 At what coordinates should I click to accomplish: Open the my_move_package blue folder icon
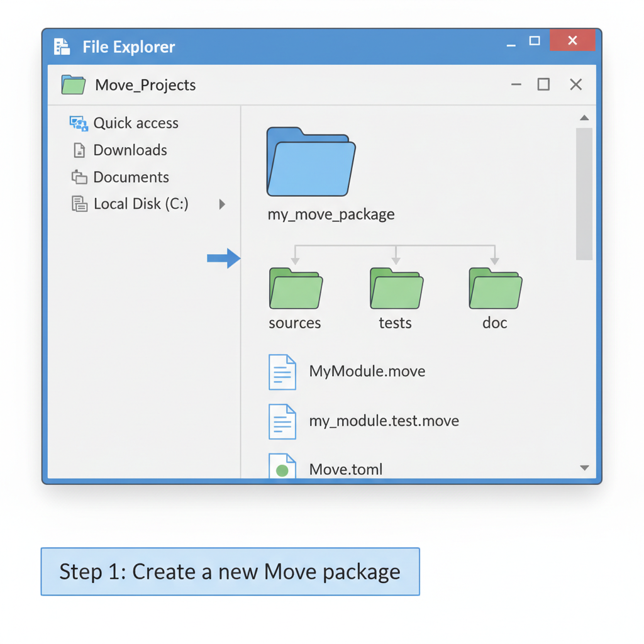click(311, 161)
